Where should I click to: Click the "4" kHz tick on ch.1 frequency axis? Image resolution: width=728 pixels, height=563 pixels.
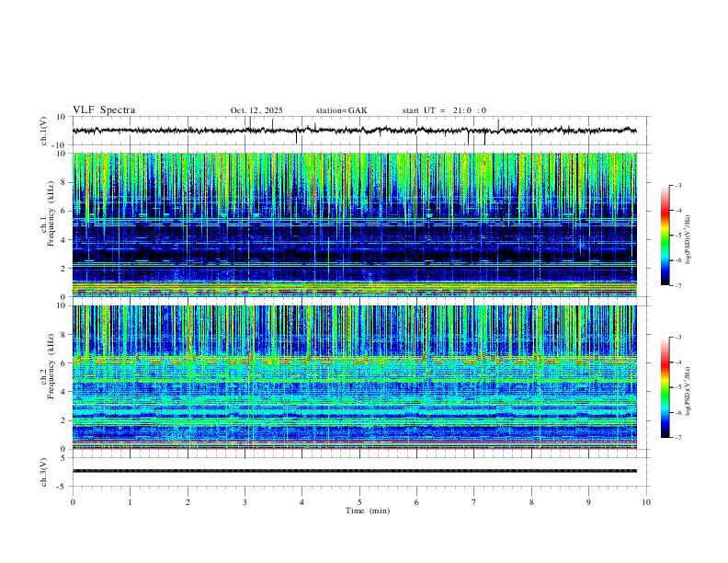click(63, 240)
